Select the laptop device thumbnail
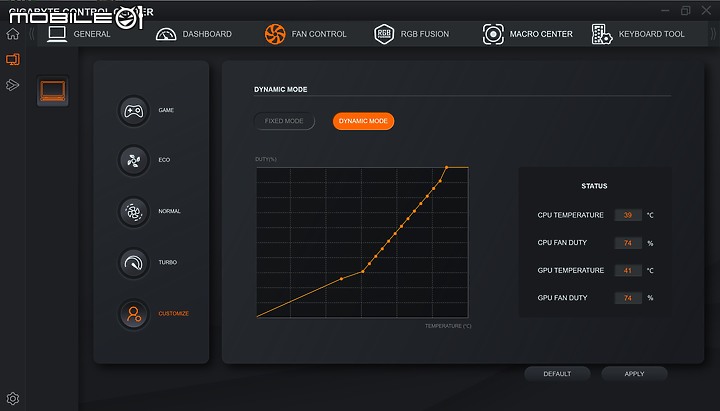The width and height of the screenshot is (720, 411). [x=53, y=91]
